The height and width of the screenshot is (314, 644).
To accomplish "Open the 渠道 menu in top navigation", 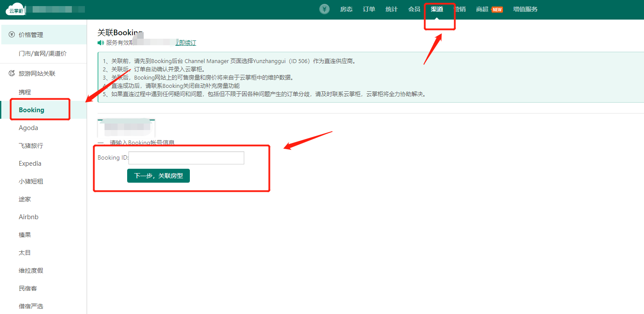I will pyautogui.click(x=437, y=9).
